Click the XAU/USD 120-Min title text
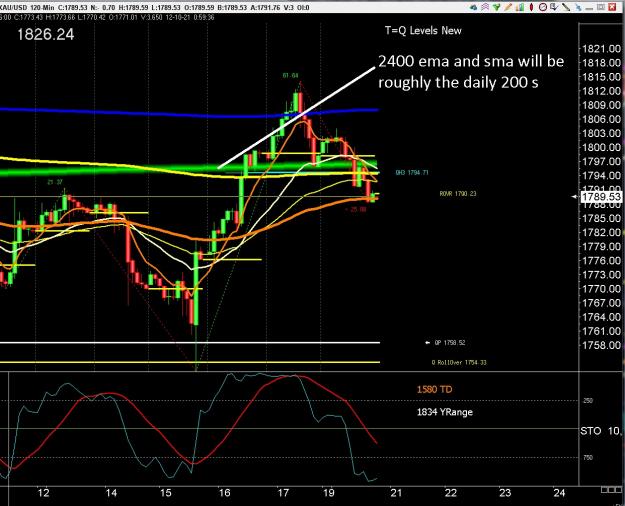The image size is (625, 506). point(27,7)
